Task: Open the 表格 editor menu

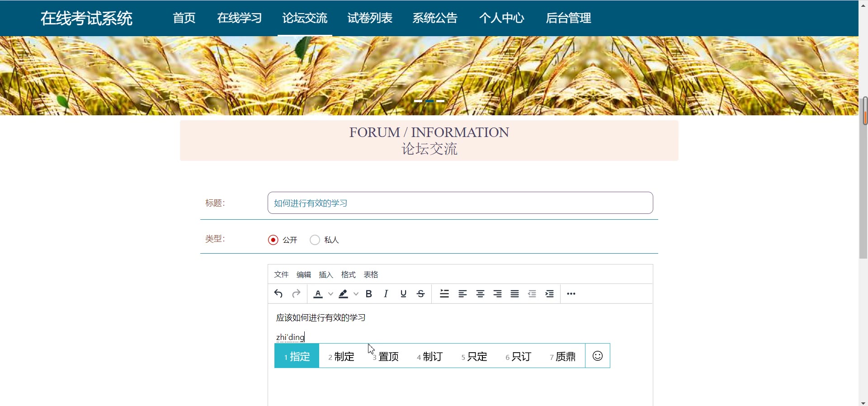Action: click(371, 274)
